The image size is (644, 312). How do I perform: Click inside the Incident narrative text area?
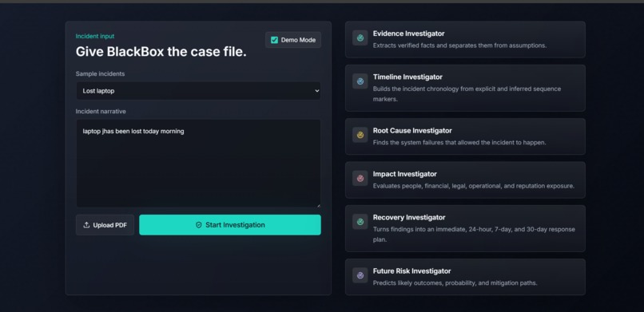click(x=198, y=164)
